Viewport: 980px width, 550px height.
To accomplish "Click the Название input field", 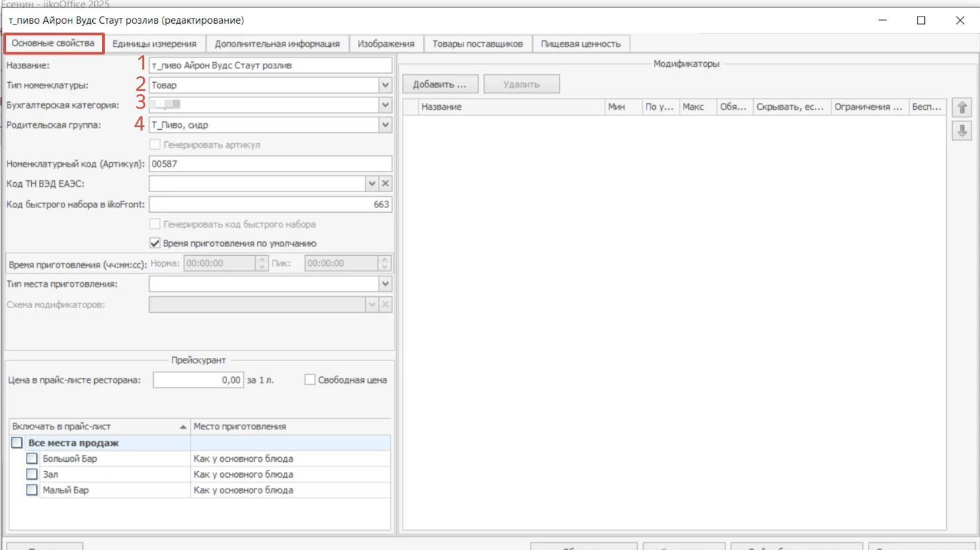I will (x=271, y=65).
